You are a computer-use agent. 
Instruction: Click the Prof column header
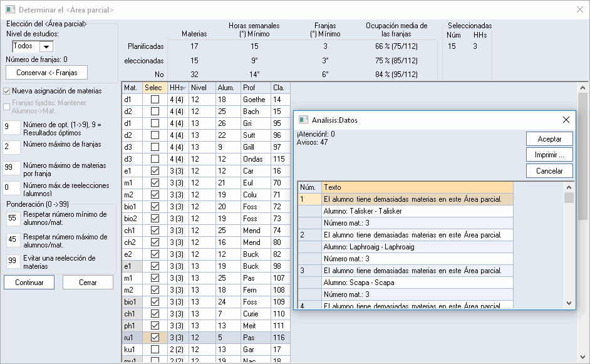click(x=256, y=88)
